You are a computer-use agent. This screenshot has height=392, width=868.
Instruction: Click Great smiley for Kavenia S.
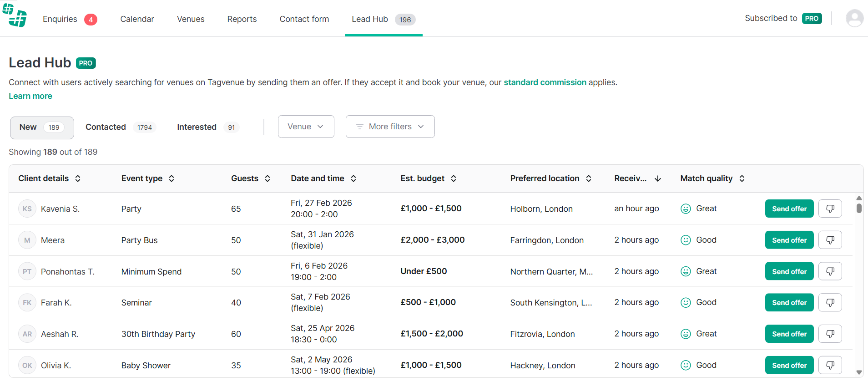click(x=686, y=209)
